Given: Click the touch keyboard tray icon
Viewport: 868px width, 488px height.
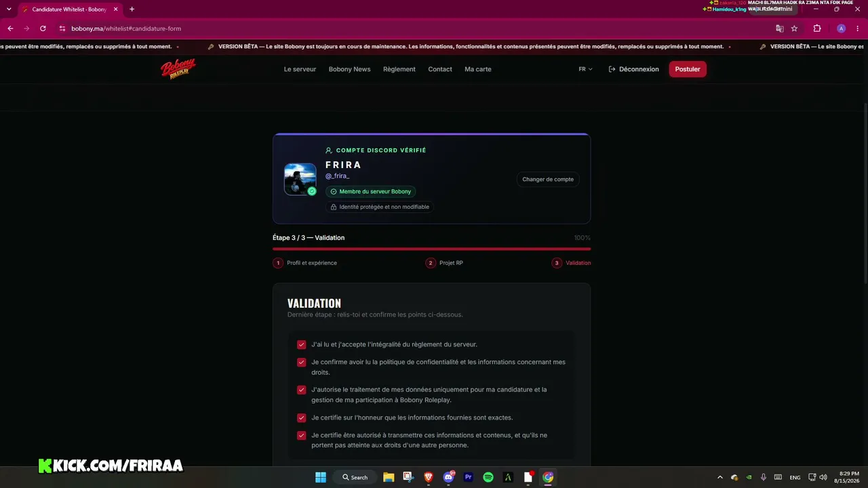Looking at the screenshot, I should (x=778, y=477).
